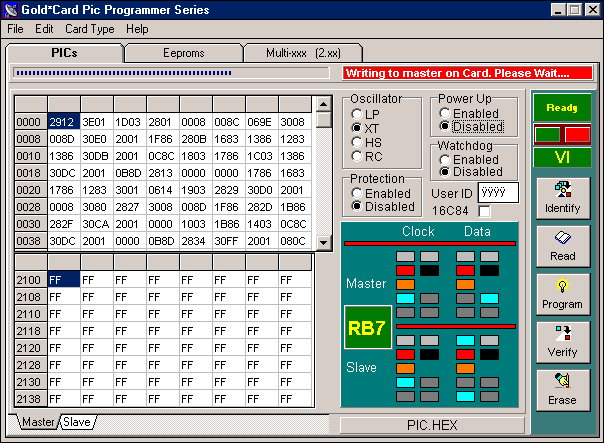Minimize the Gold*Card programmer window

coord(558,10)
